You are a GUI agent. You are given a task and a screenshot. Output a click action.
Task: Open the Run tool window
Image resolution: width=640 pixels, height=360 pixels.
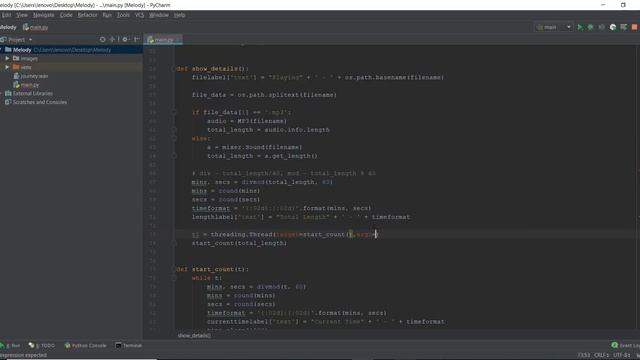(x=11, y=346)
